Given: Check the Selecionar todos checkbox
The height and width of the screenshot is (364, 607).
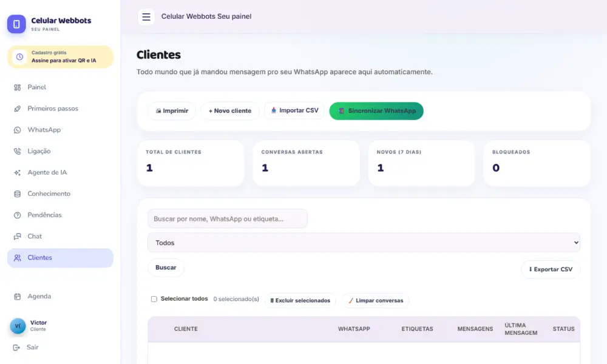Looking at the screenshot, I should coord(154,299).
